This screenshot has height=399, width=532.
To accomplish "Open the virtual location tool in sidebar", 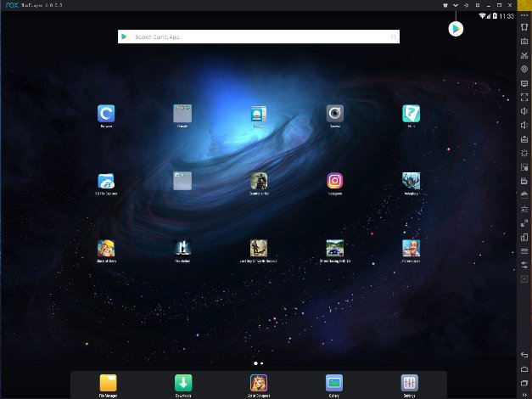I will tap(524, 69).
